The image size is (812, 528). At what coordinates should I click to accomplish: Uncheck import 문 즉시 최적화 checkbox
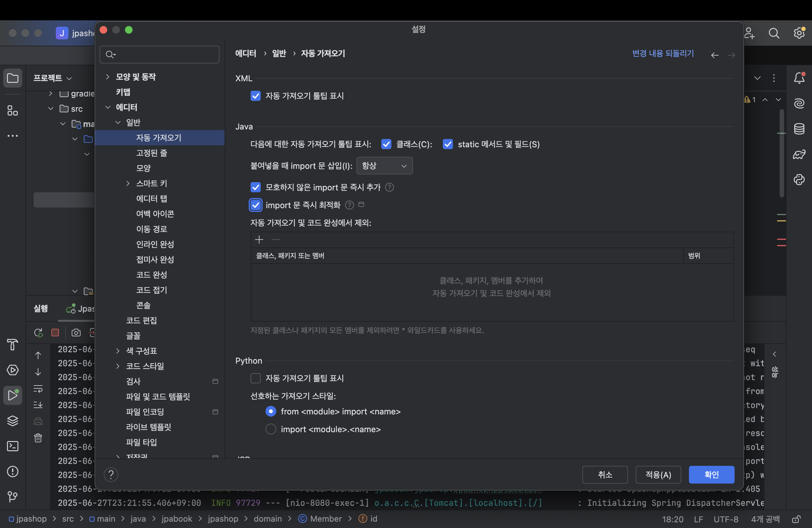[256, 205]
